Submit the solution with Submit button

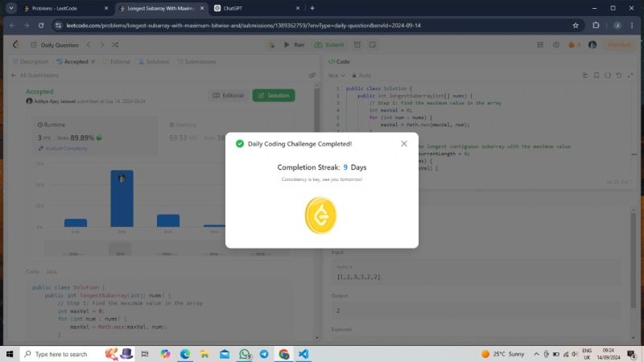click(x=329, y=45)
